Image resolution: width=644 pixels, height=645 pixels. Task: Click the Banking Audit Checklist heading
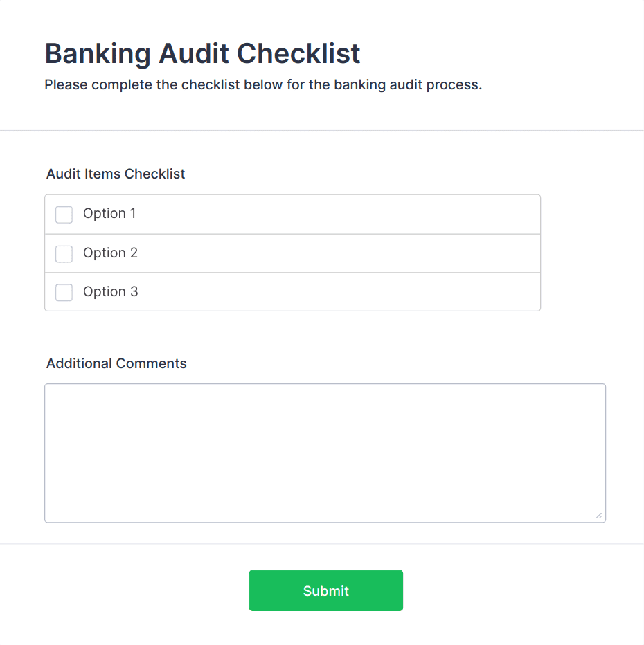tap(202, 53)
